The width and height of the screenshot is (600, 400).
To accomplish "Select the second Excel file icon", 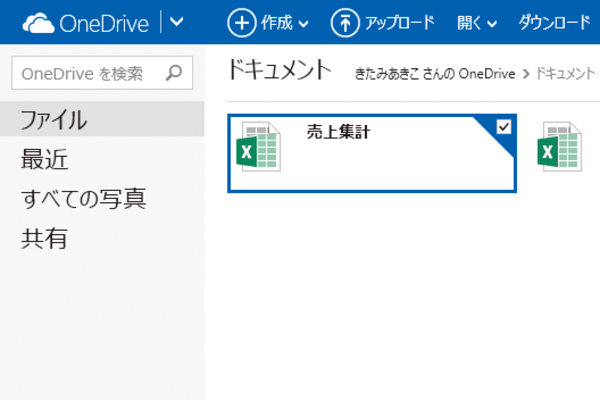I will [x=560, y=147].
